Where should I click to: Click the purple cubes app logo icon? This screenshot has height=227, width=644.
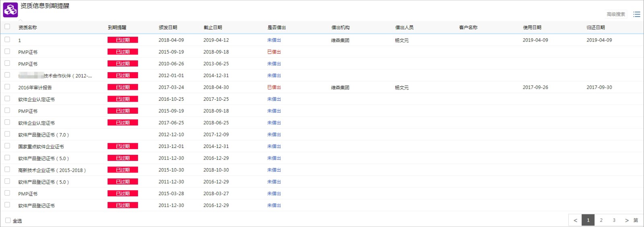coord(10,10)
